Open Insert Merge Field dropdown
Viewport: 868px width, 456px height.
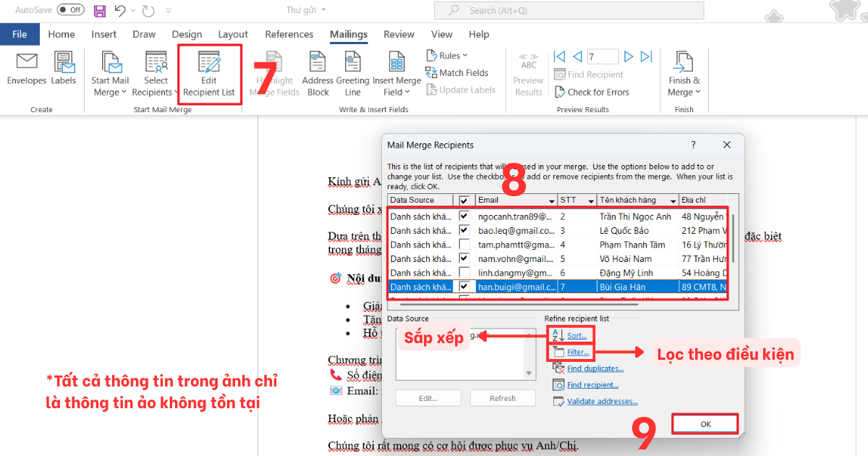point(397,74)
